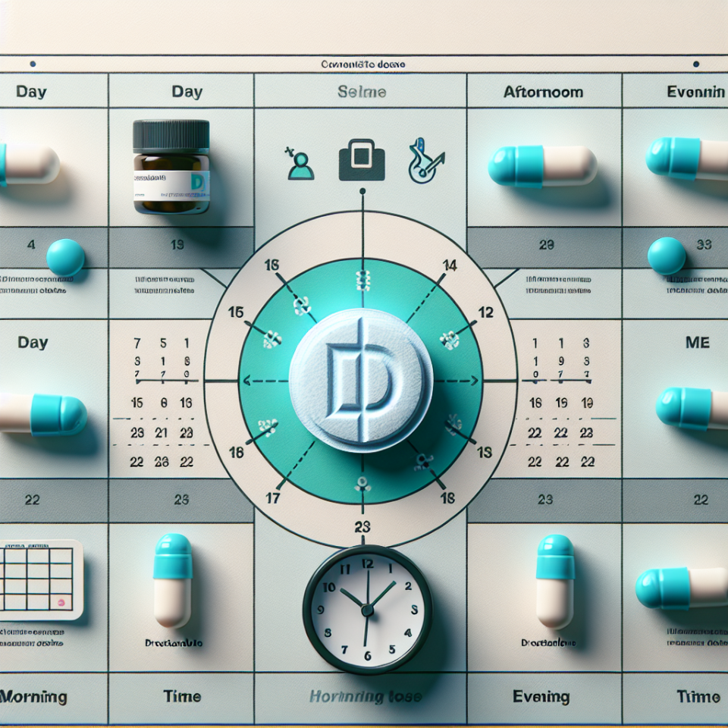Click the round teal pill beside number 4
The width and height of the screenshot is (728, 728).
pyautogui.click(x=65, y=257)
